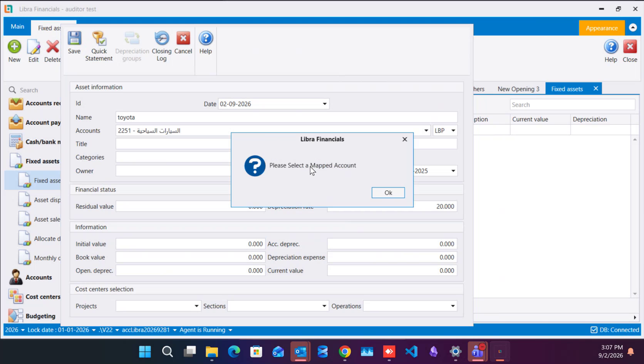This screenshot has height=364, width=644.
Task: Open the Closing Log tool
Action: tap(161, 46)
